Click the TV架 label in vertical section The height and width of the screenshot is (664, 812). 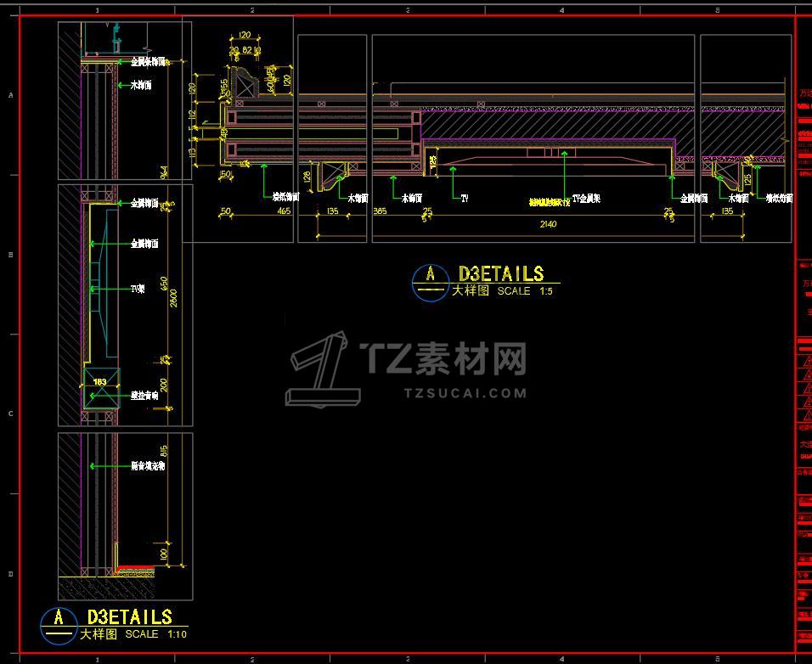(x=138, y=290)
